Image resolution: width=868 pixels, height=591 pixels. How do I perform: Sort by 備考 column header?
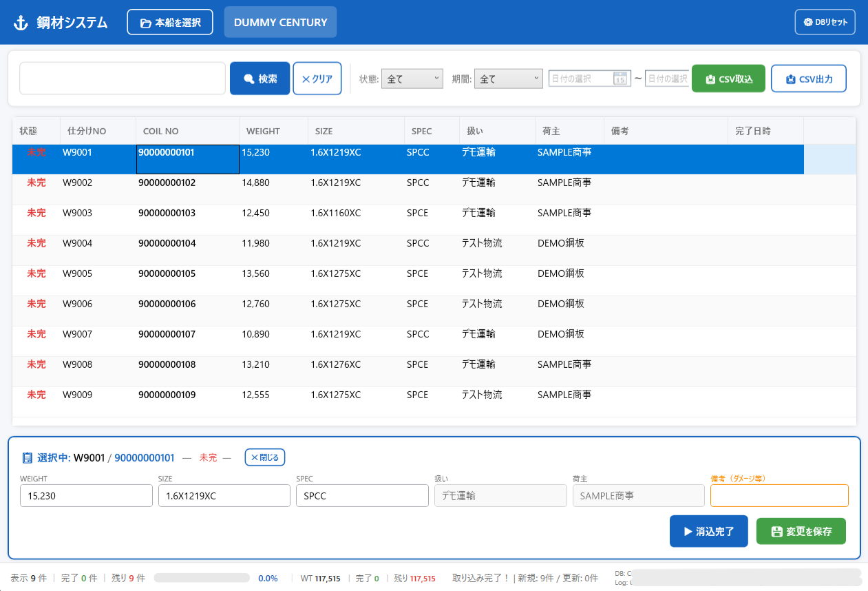click(666, 131)
